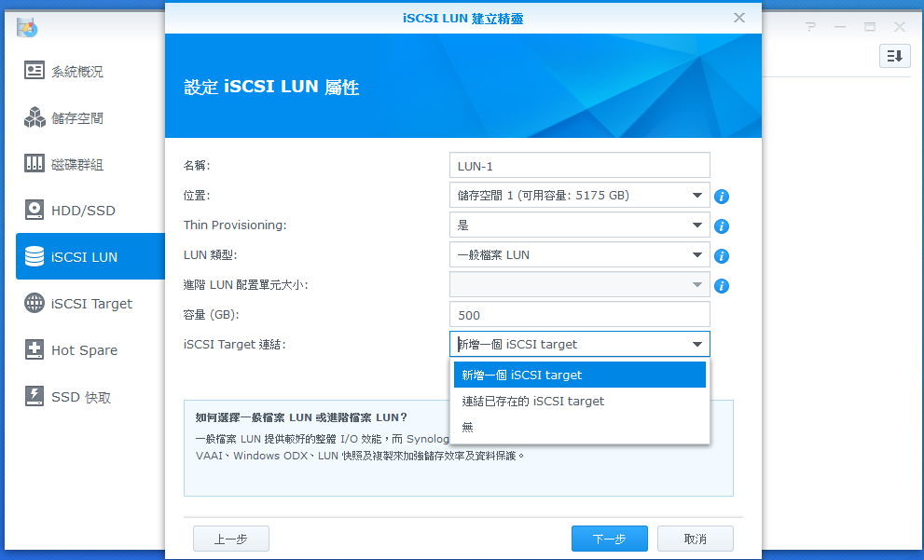Close the iSCSI LUN 建立精靈 dialog
924x560 pixels.
(739, 18)
